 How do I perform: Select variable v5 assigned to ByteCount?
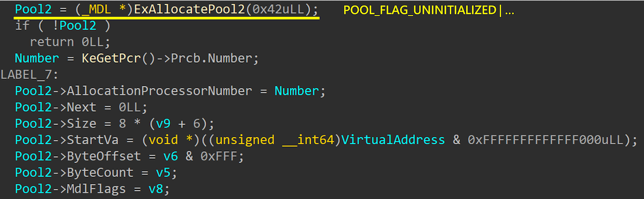point(162,173)
